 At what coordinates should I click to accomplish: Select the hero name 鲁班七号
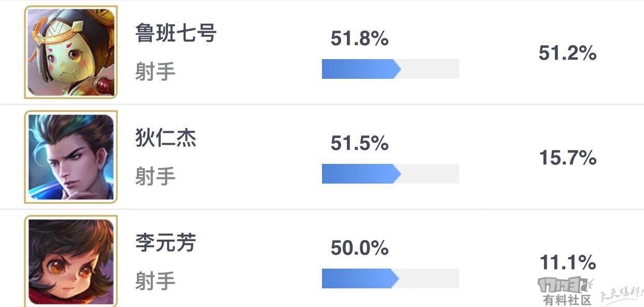pos(175,33)
